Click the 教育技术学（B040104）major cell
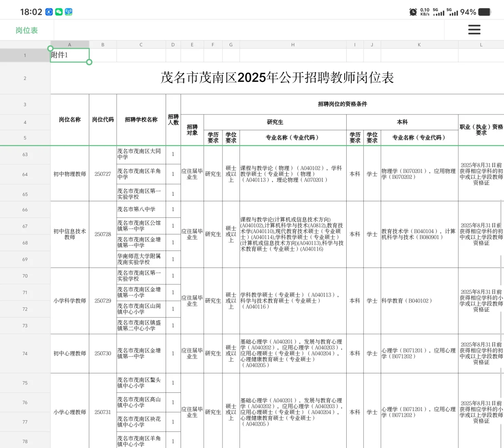Image resolution: width=504 pixels, height=448 pixels. (x=419, y=234)
